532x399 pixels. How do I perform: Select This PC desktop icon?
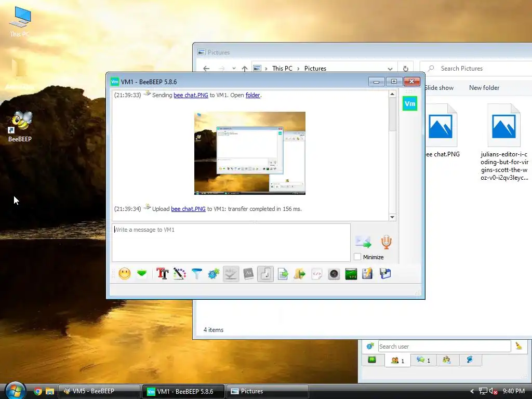tap(20, 22)
